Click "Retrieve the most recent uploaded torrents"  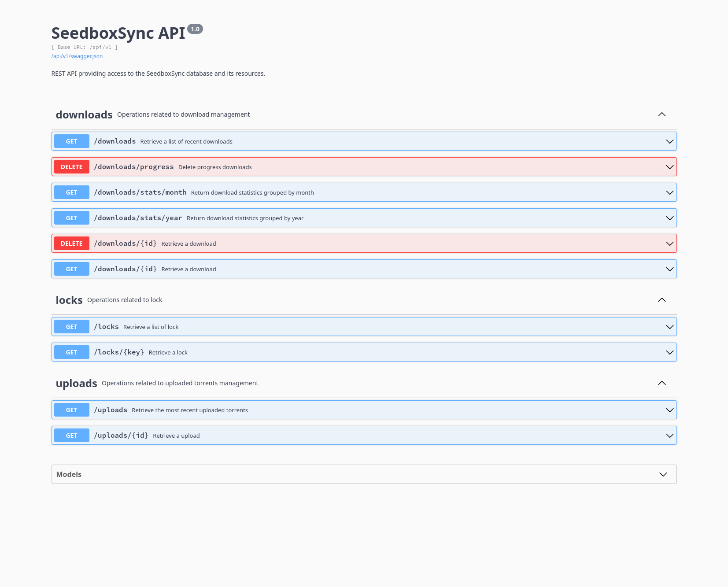[x=190, y=410]
